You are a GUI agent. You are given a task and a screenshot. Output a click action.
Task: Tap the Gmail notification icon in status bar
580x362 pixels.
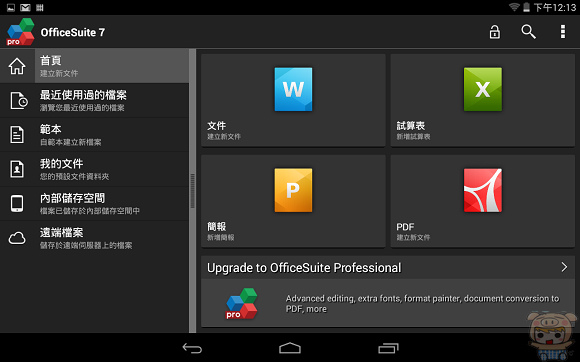pyautogui.click(x=25, y=7)
